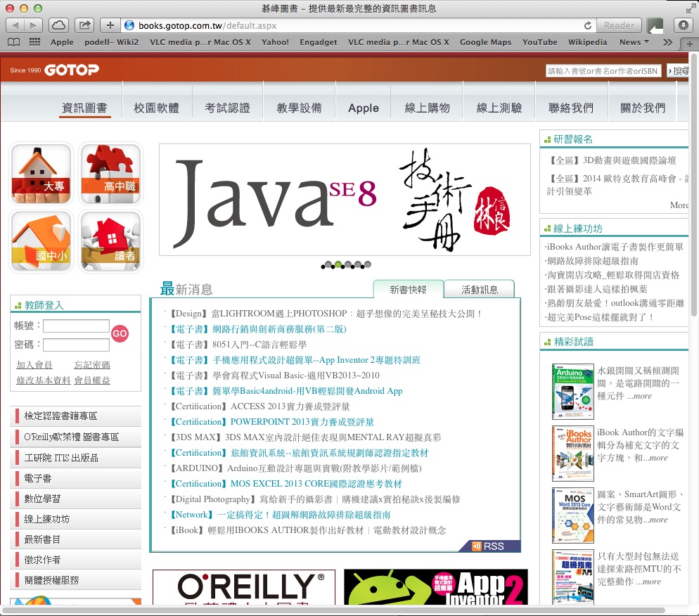Click the site globe icon in address bar
The image size is (699, 616).
(x=129, y=25)
